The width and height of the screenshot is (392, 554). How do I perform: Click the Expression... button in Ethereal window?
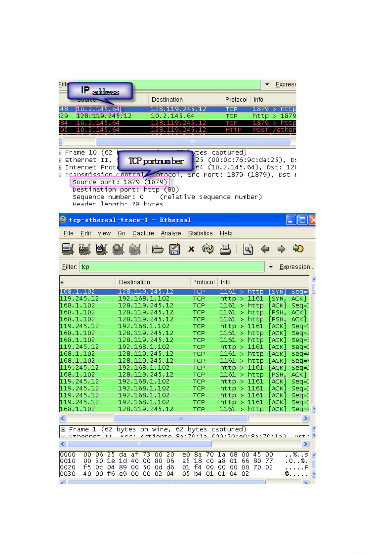[297, 267]
